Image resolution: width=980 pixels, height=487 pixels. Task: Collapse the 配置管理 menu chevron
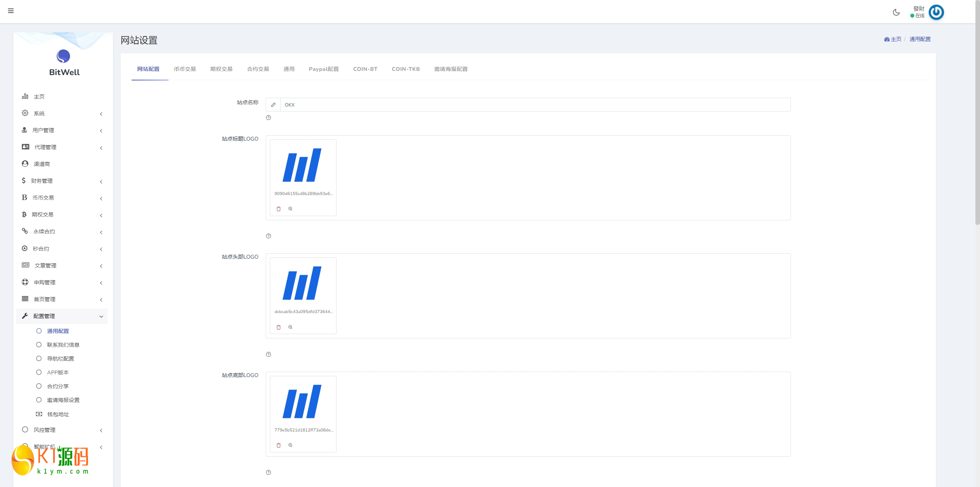(101, 316)
